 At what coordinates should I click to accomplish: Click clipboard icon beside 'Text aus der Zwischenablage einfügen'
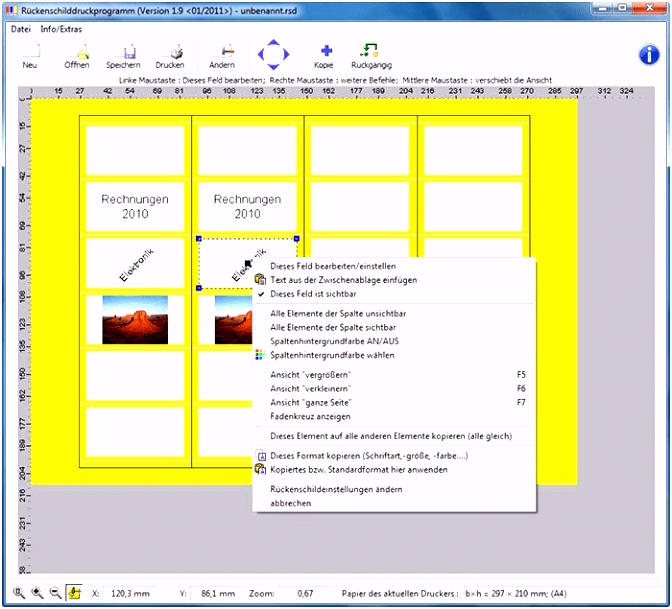(260, 279)
